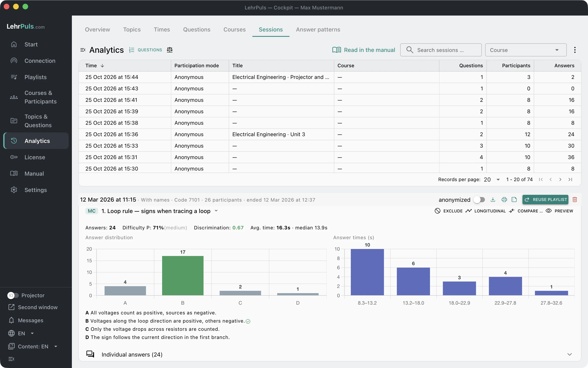This screenshot has height=368, width=588.
Task: Switch to the Overview tab
Action: click(97, 29)
